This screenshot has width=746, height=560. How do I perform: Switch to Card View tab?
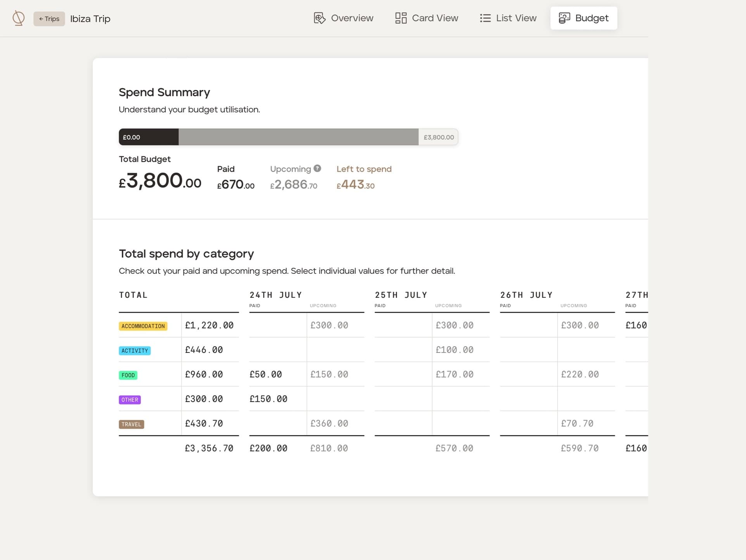tap(427, 18)
